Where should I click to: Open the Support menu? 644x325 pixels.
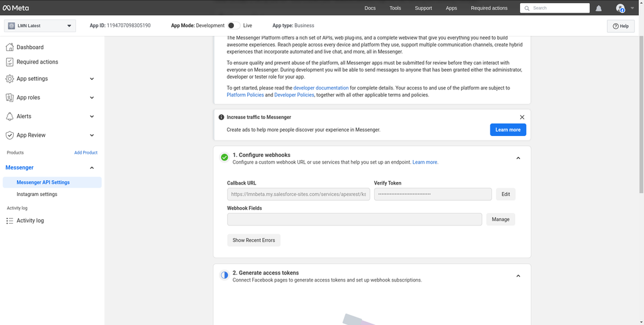point(423,8)
